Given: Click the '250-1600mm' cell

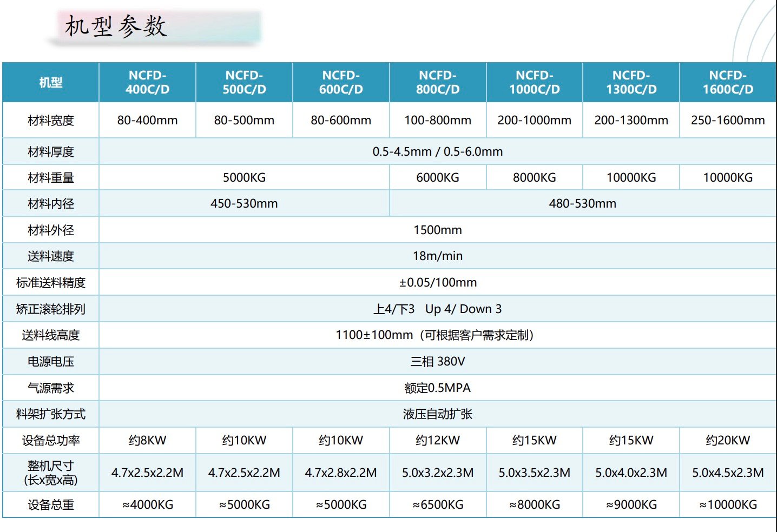Looking at the screenshot, I should (x=728, y=120).
